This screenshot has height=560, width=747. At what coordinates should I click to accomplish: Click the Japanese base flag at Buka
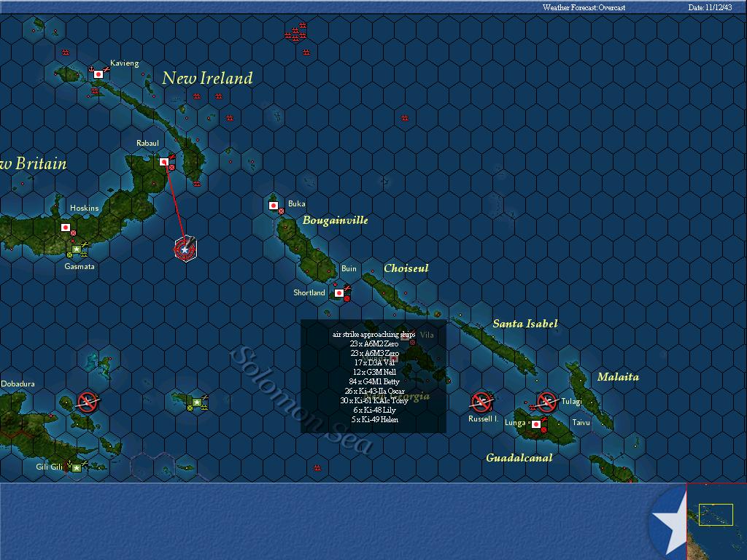click(274, 206)
